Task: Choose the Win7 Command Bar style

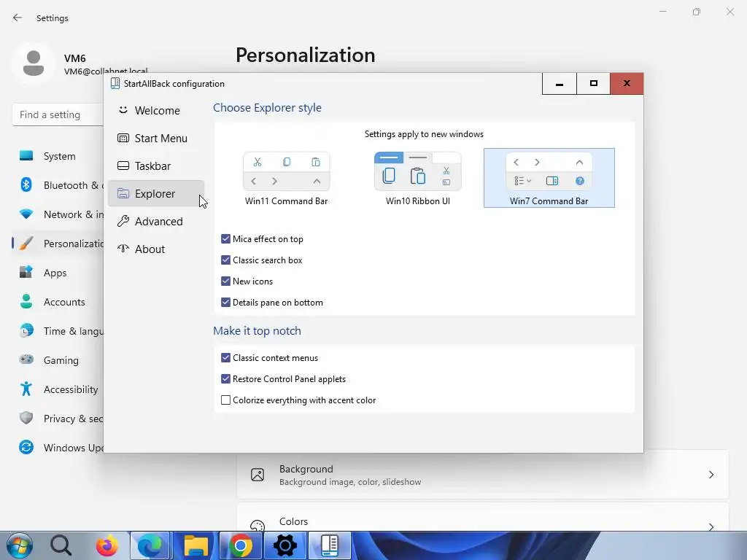Action: 549,178
